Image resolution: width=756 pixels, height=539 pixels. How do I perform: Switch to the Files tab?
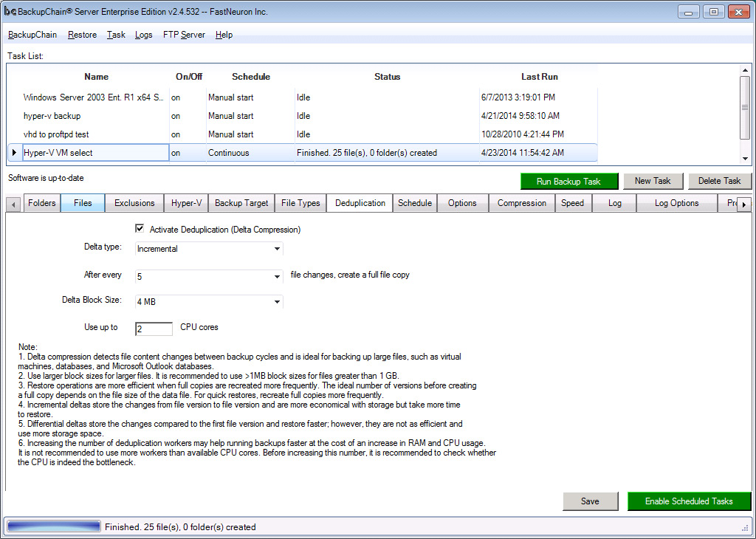coord(83,203)
